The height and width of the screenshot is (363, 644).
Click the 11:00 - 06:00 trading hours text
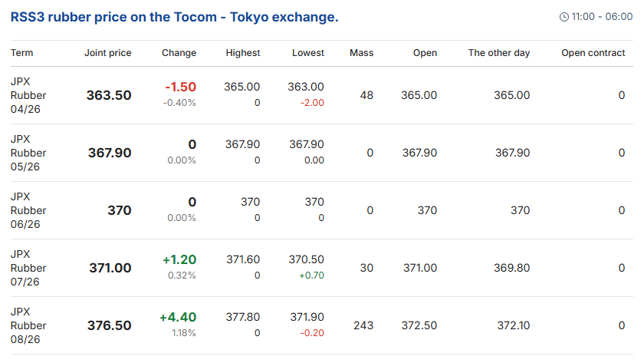603,17
